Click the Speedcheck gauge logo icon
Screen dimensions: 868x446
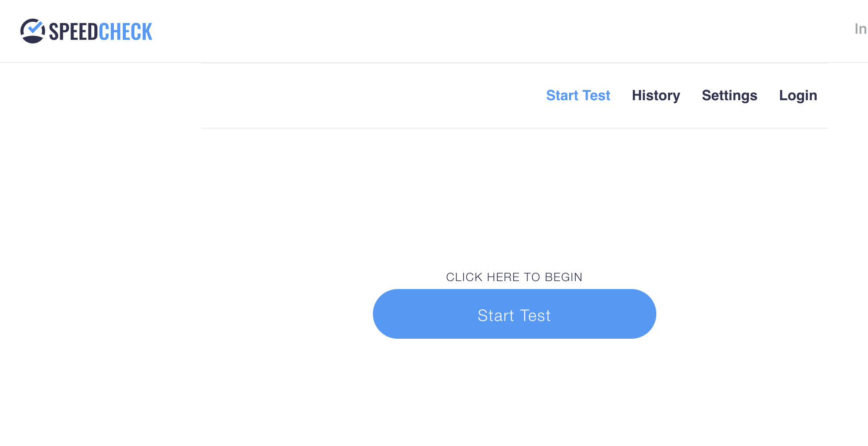tap(32, 31)
